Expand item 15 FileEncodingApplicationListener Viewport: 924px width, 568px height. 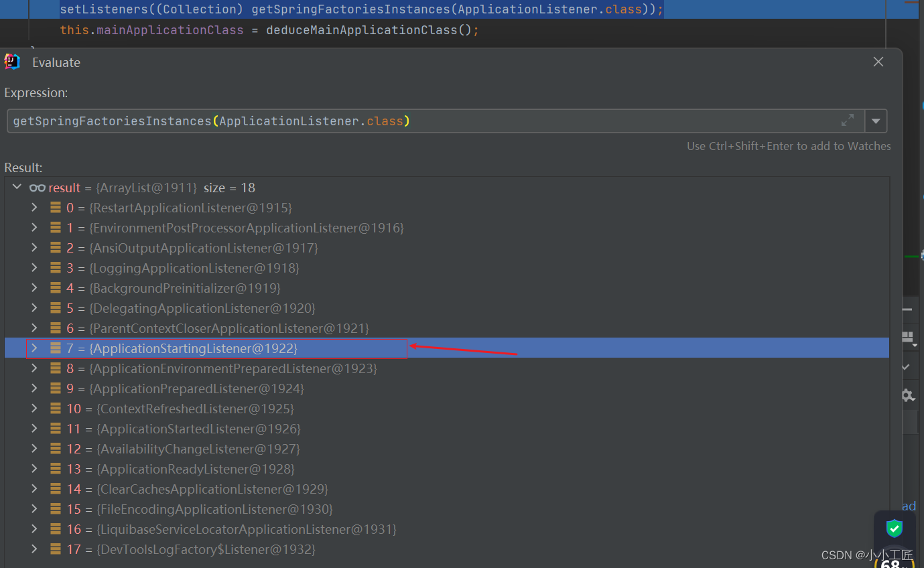click(x=34, y=509)
